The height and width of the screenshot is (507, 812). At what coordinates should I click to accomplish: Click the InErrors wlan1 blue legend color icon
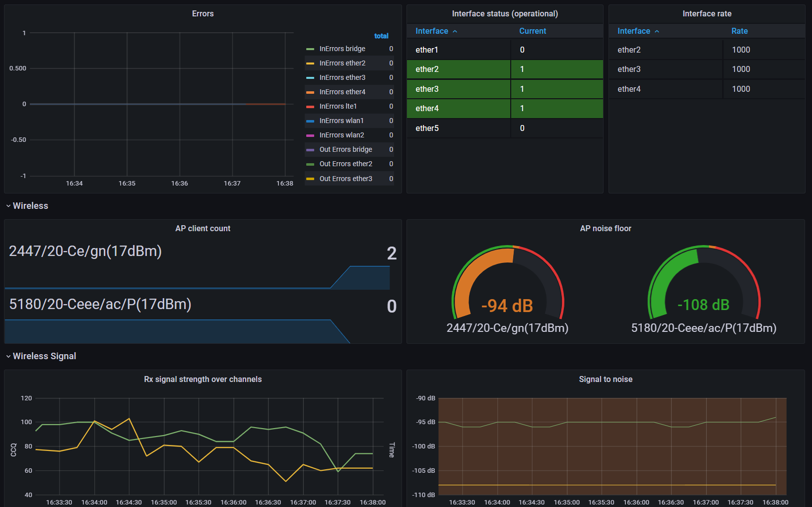(310, 121)
